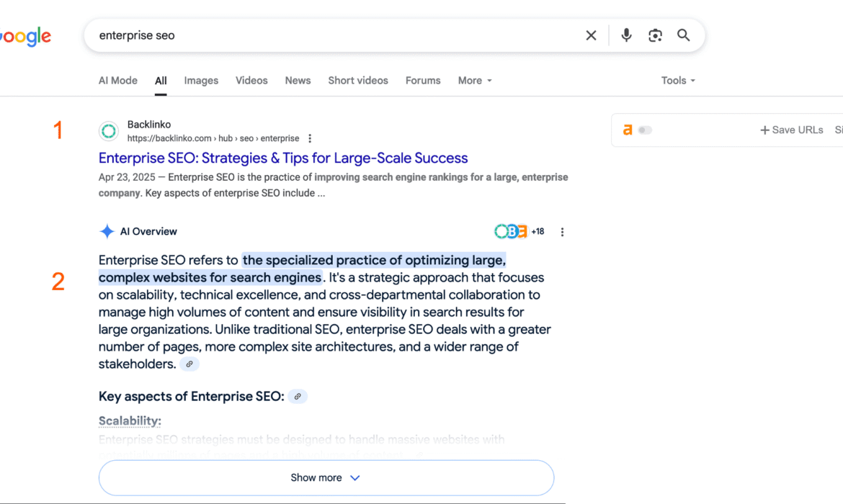
Task: Expand the More search filters dropdown
Action: coord(475,81)
